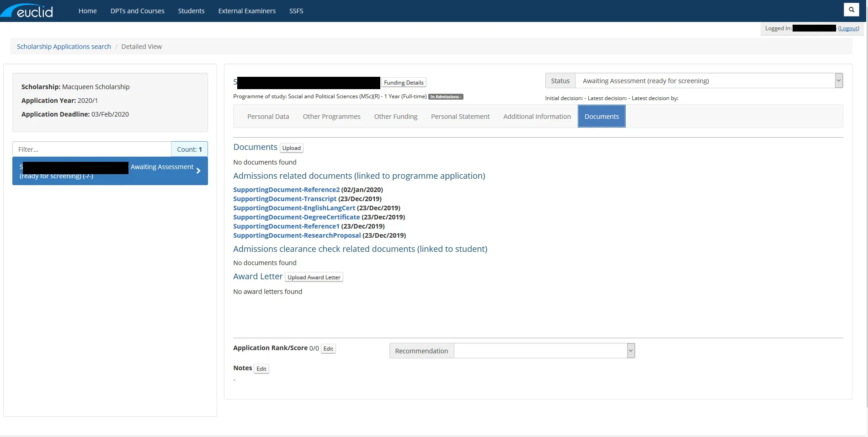
Task: Click Edit next to Notes
Action: (x=261, y=369)
